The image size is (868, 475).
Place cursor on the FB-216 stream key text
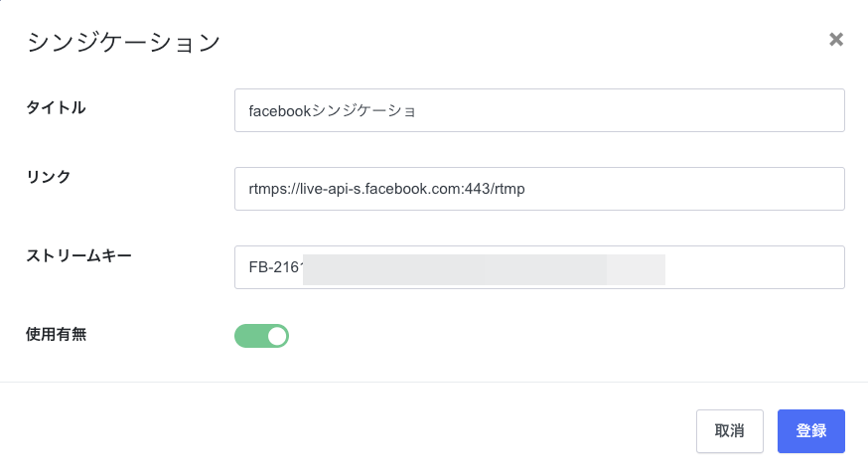point(273,267)
